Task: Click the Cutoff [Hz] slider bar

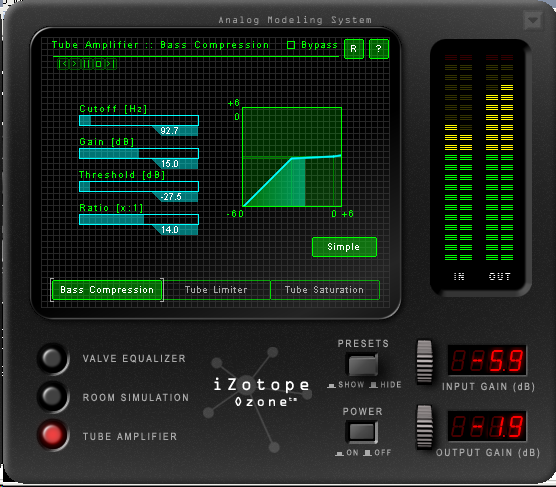Action: (139, 121)
